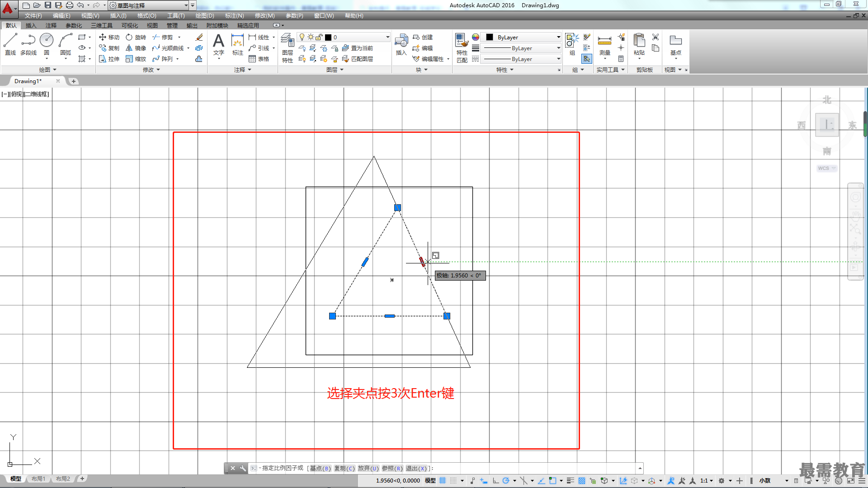The width and height of the screenshot is (868, 488).
Task: Click the Plot/Print icon in quick access toolbar
Action: click(x=69, y=5)
